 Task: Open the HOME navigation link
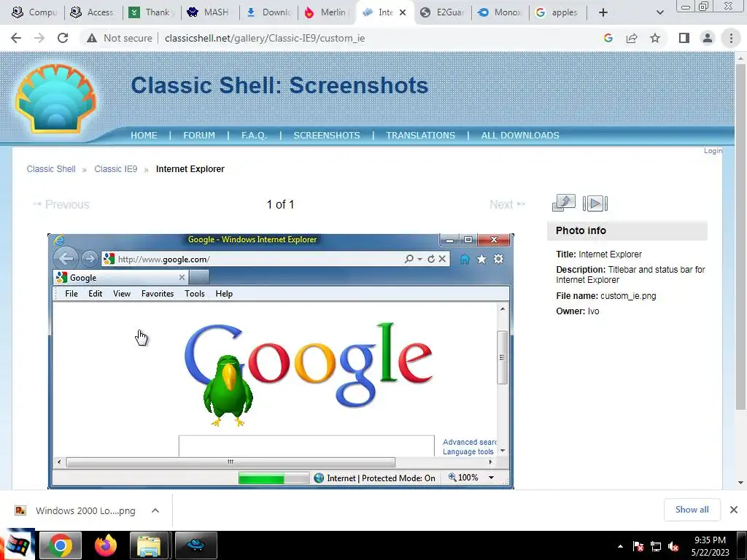click(x=144, y=135)
